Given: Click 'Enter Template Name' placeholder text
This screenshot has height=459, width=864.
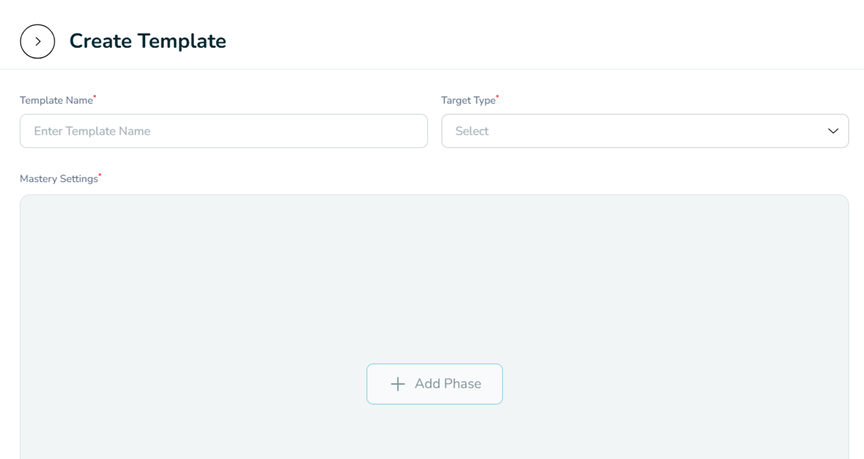Looking at the screenshot, I should coord(92,131).
